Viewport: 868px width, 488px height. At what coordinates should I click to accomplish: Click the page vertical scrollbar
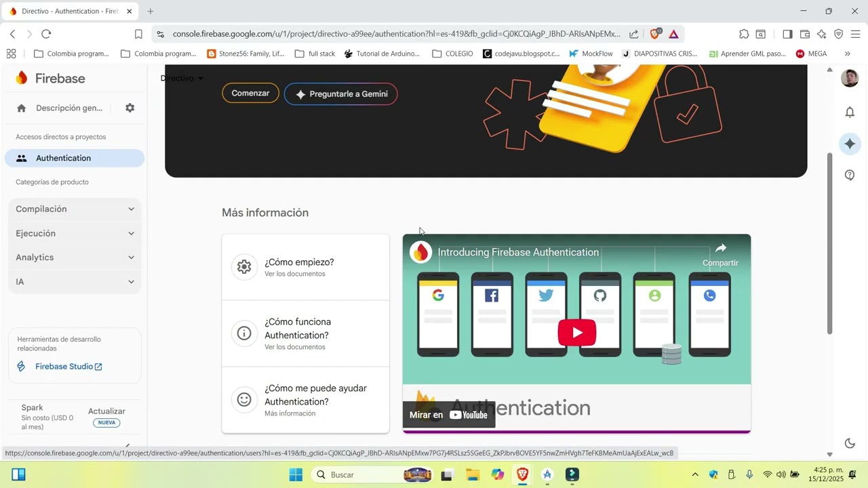pos(829,244)
